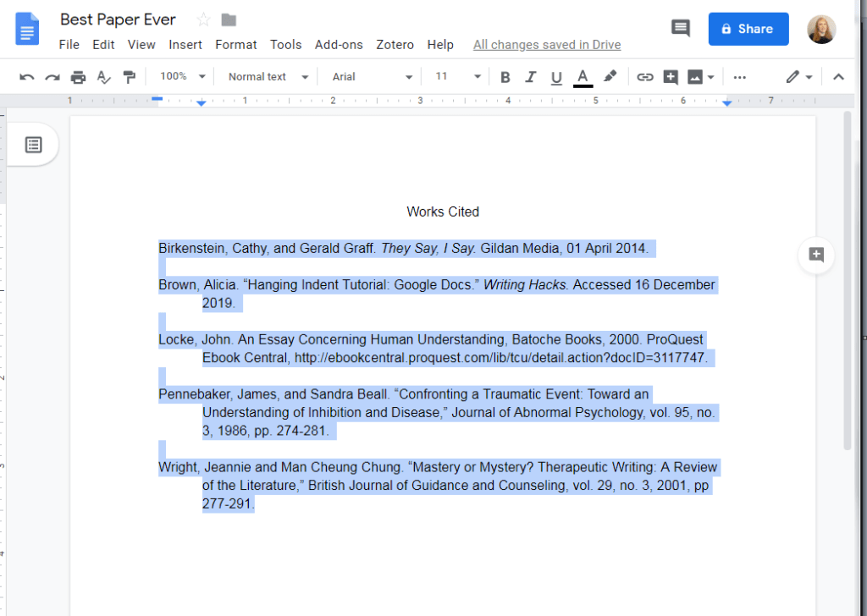Toggle Italic formatting
The image size is (867, 616).
tap(531, 77)
